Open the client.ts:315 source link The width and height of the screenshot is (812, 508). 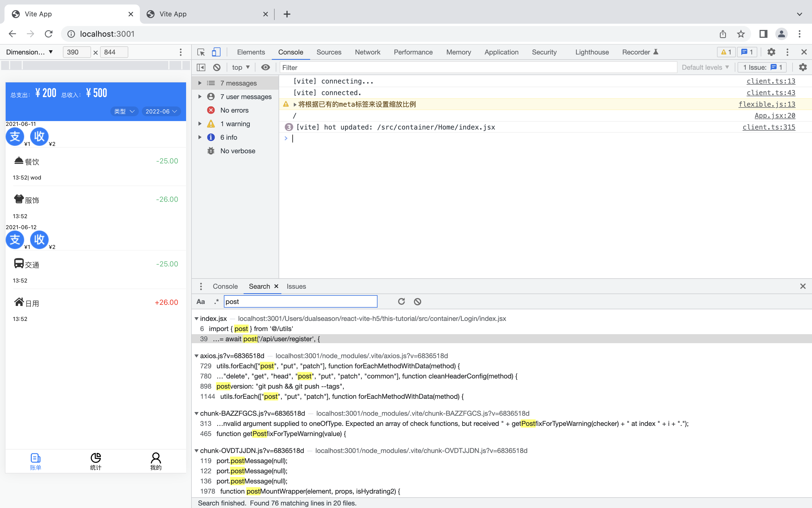[769, 127]
